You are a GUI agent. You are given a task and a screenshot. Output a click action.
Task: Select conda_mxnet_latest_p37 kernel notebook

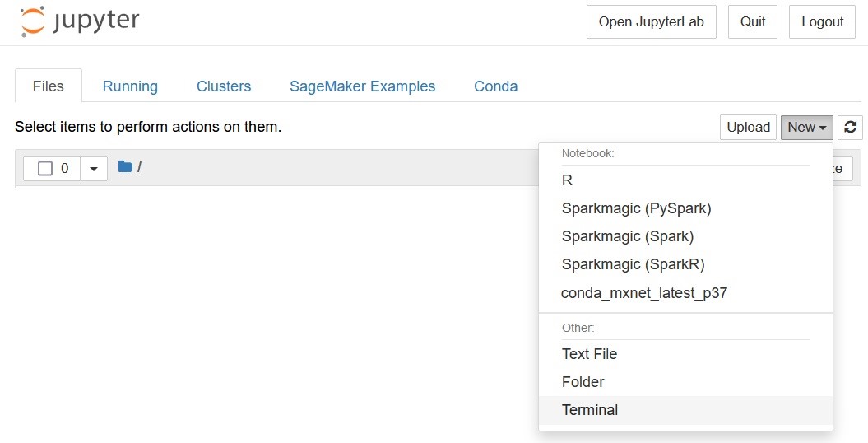[685, 293]
